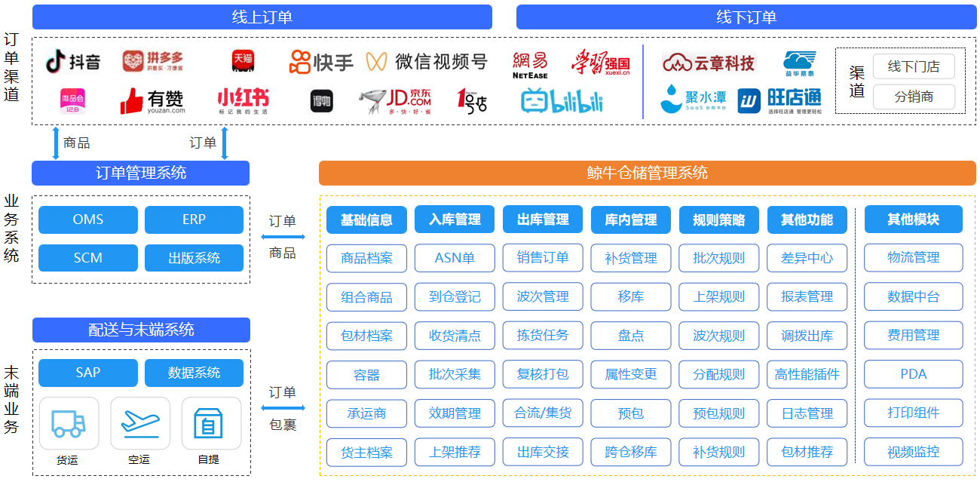Click the NetEase (網易) logo
The height and width of the screenshot is (482, 980).
(x=530, y=65)
